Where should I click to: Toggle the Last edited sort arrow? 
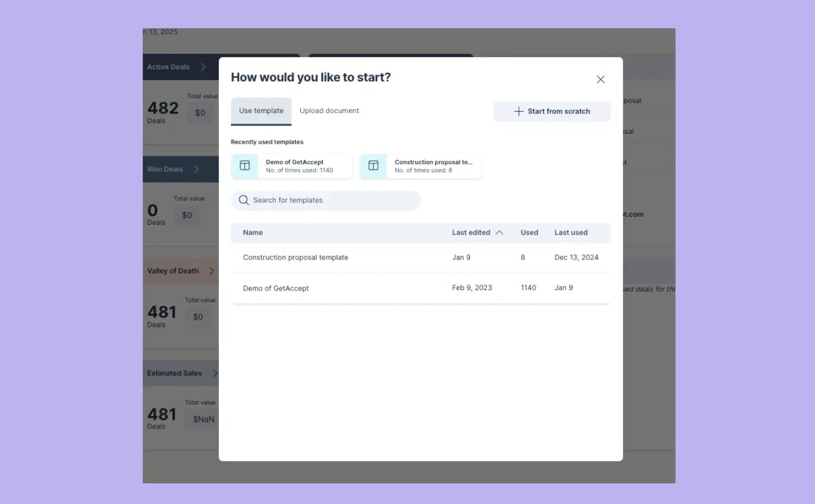[x=499, y=232]
